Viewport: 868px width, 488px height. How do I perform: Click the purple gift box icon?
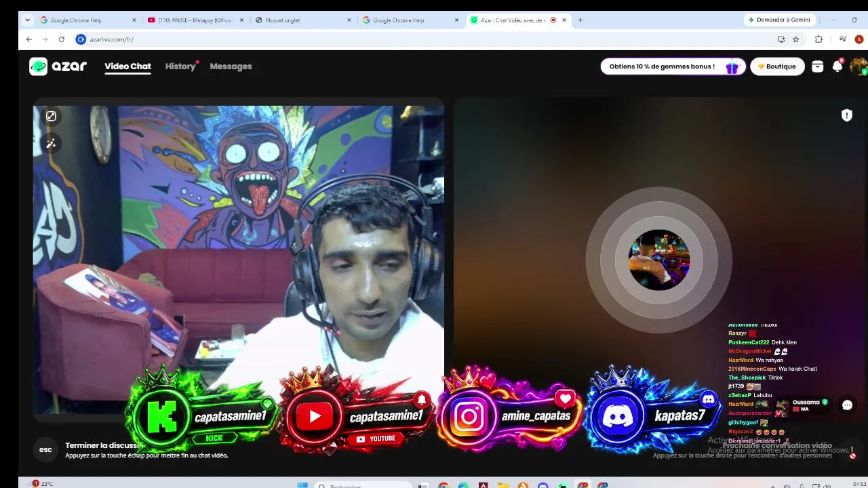point(732,66)
